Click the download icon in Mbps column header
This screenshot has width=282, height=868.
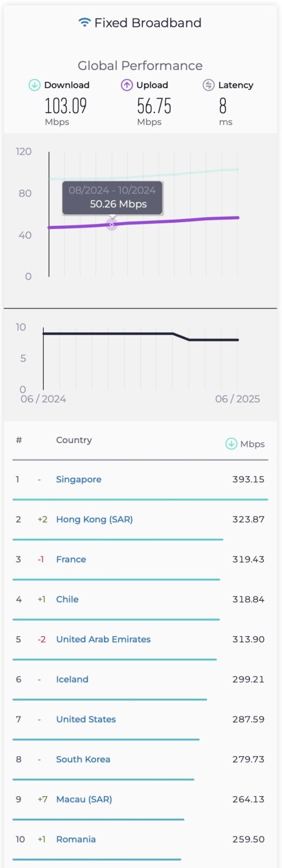click(x=231, y=444)
